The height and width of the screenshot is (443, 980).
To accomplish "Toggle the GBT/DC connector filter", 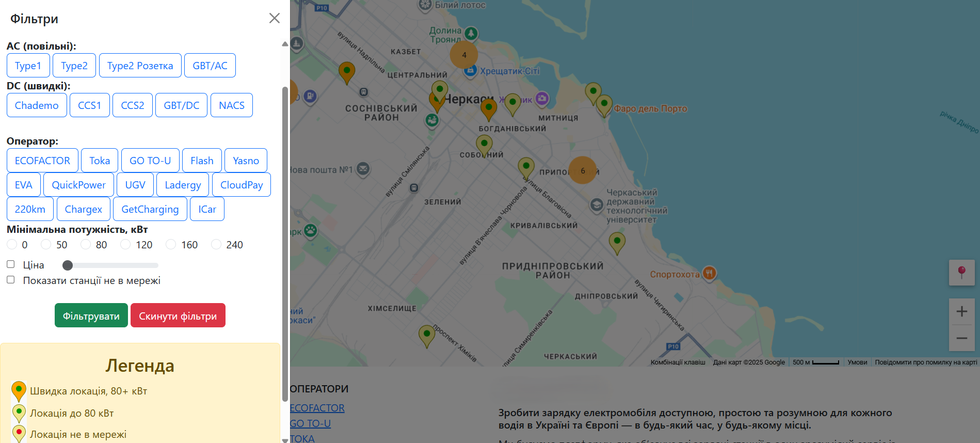I will 182,105.
